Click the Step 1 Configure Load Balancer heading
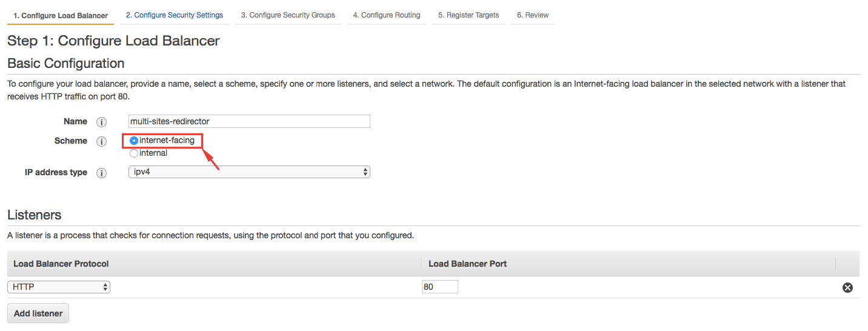The image size is (868, 331). 113,41
